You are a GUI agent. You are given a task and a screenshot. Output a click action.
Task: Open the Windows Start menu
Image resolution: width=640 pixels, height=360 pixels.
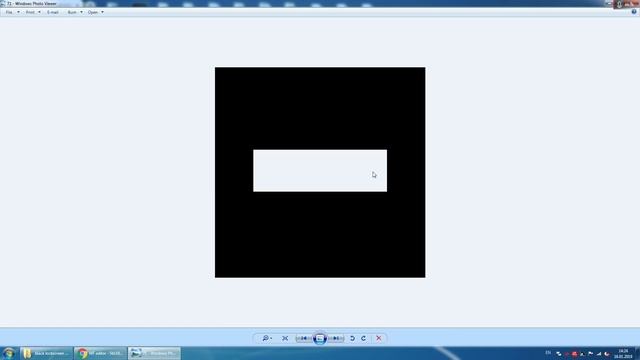pos(9,353)
